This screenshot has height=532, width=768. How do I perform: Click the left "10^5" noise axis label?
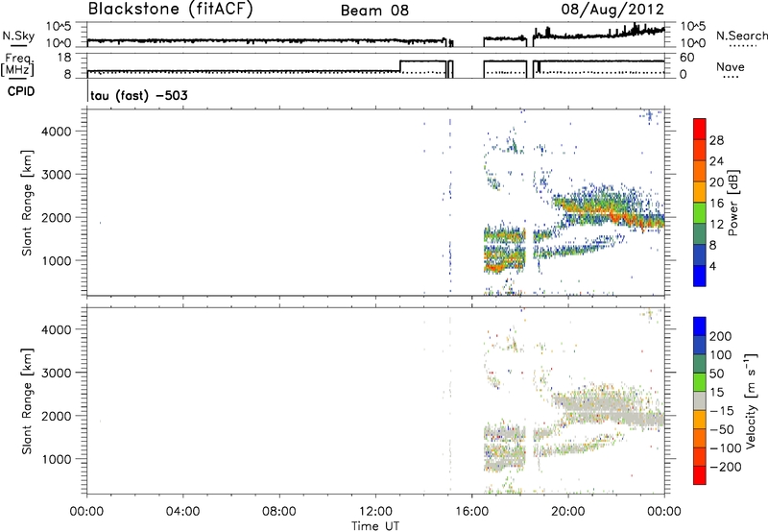59,27
